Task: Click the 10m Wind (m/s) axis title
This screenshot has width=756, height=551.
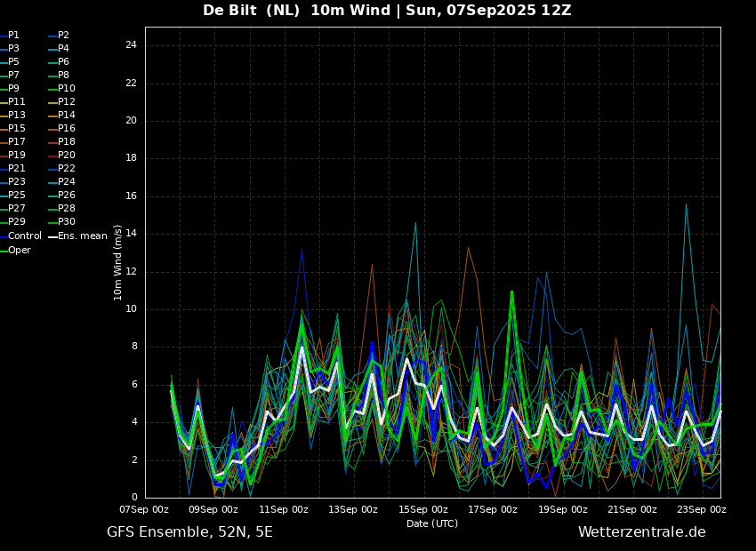Action: 117,262
